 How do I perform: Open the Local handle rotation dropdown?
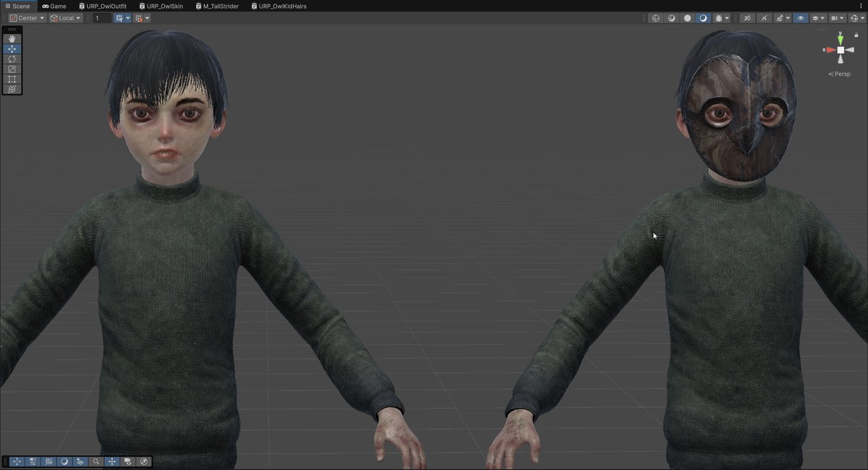[x=66, y=18]
